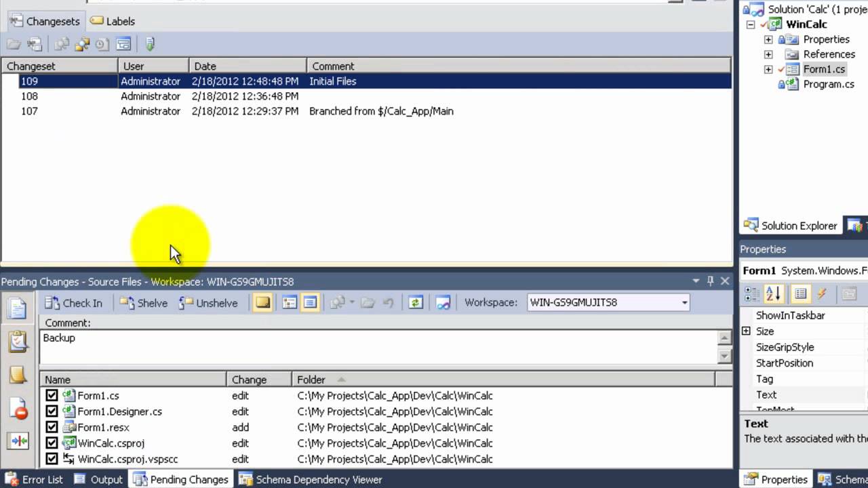
Task: Uncheck the Form1.resx checkbox
Action: [52, 427]
